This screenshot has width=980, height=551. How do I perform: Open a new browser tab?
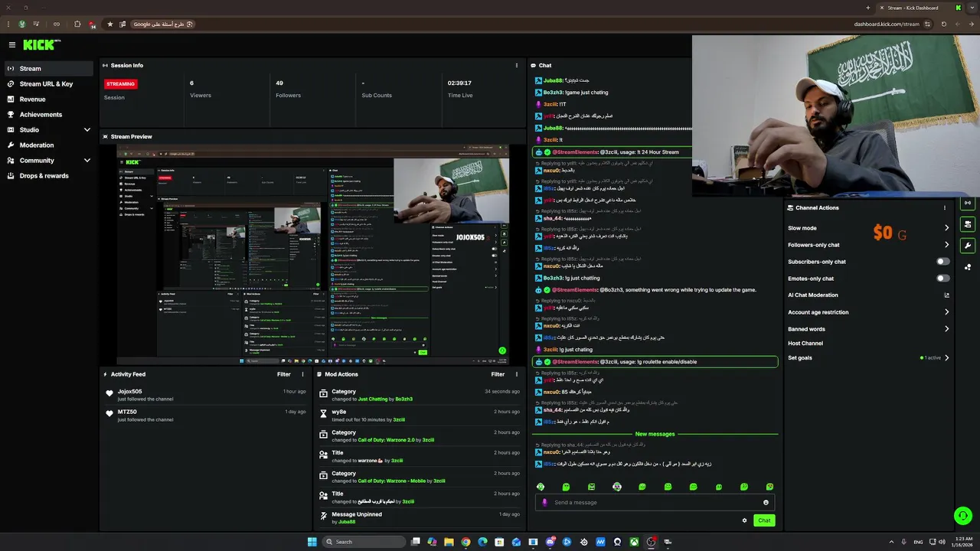click(x=868, y=8)
